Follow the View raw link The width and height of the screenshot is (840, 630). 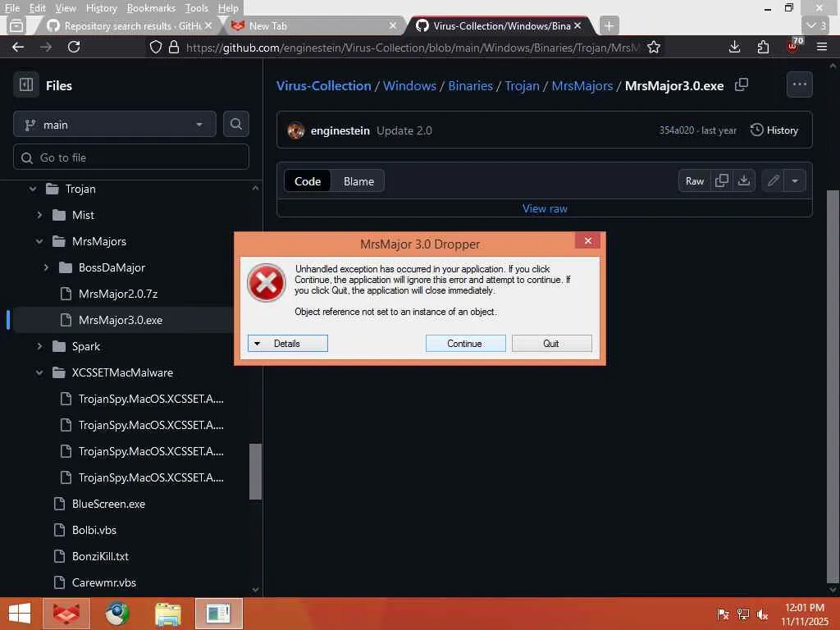[x=545, y=208]
